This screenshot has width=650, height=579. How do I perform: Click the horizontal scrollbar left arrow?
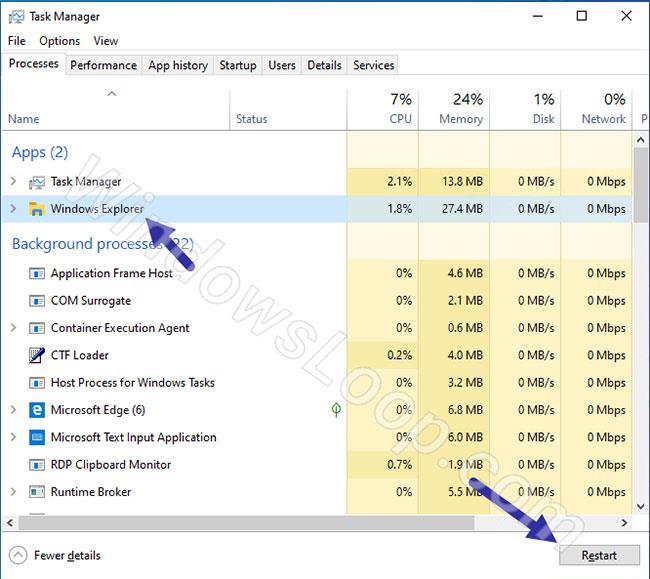(x=10, y=523)
